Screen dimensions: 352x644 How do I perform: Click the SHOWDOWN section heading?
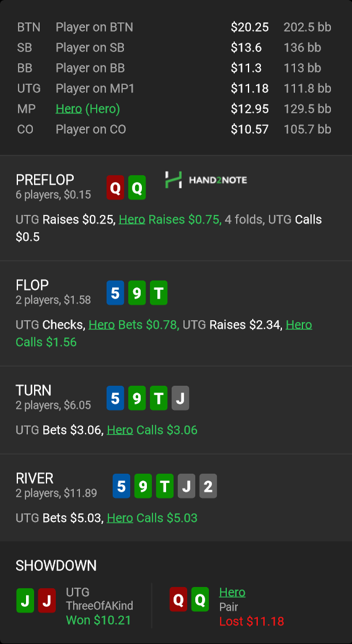click(x=56, y=565)
